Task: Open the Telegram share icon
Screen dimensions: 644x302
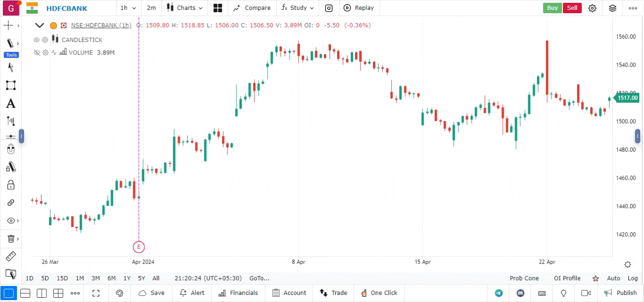Action: (x=499, y=293)
